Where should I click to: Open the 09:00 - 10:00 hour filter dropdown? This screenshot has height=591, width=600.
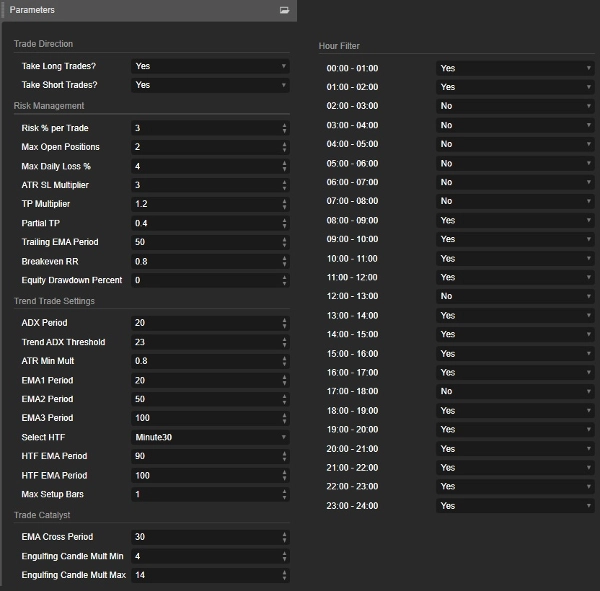click(x=515, y=239)
